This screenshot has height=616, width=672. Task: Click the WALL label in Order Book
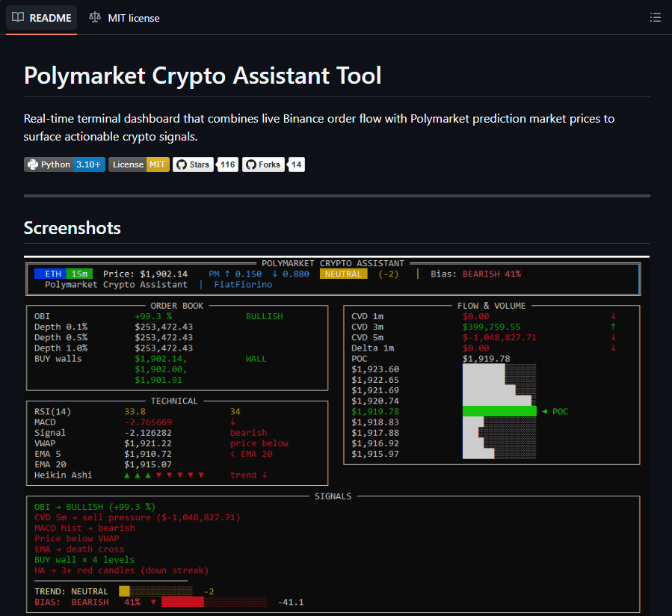256,359
